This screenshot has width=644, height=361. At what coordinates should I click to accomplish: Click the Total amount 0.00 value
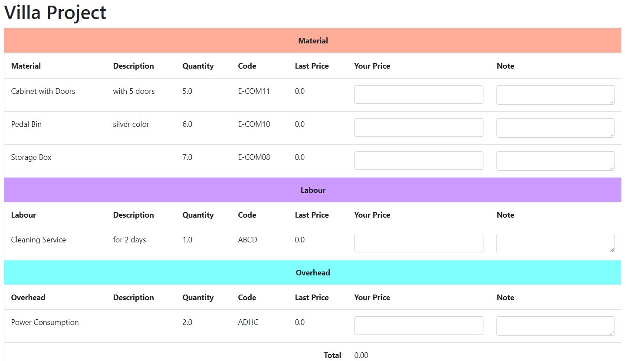361,355
